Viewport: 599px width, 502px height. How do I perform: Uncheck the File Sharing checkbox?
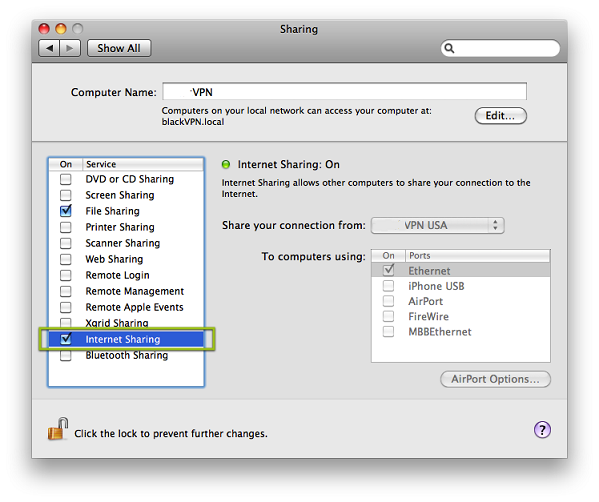pos(66,211)
